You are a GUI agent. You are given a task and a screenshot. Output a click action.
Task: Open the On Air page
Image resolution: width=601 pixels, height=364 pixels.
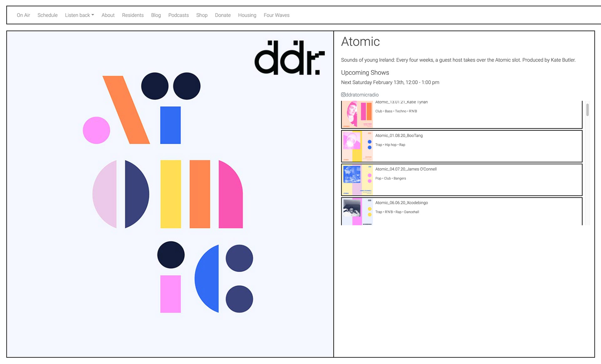tap(23, 15)
